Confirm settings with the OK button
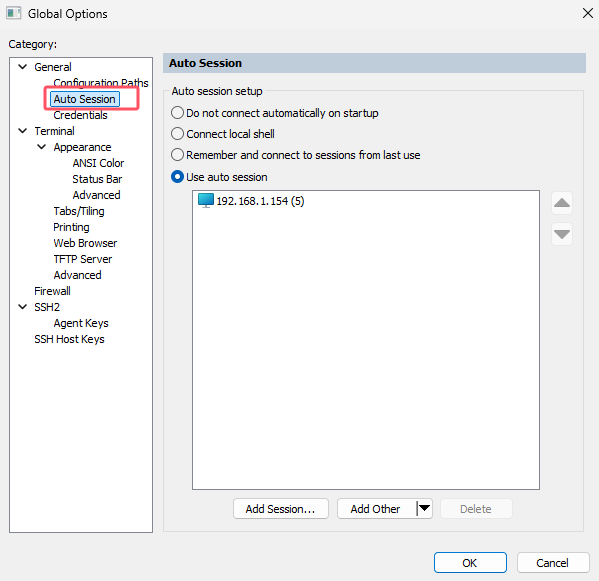Image resolution: width=599 pixels, height=581 pixels. [470, 562]
